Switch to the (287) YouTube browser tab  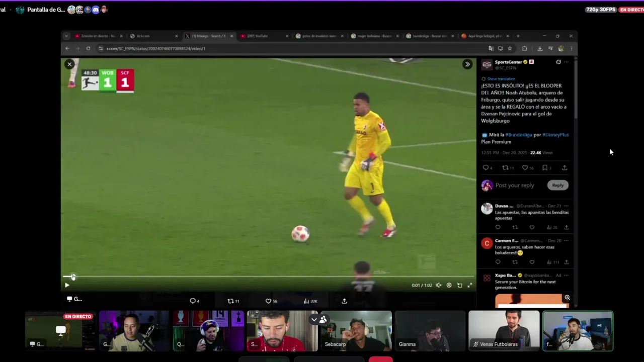264,36
